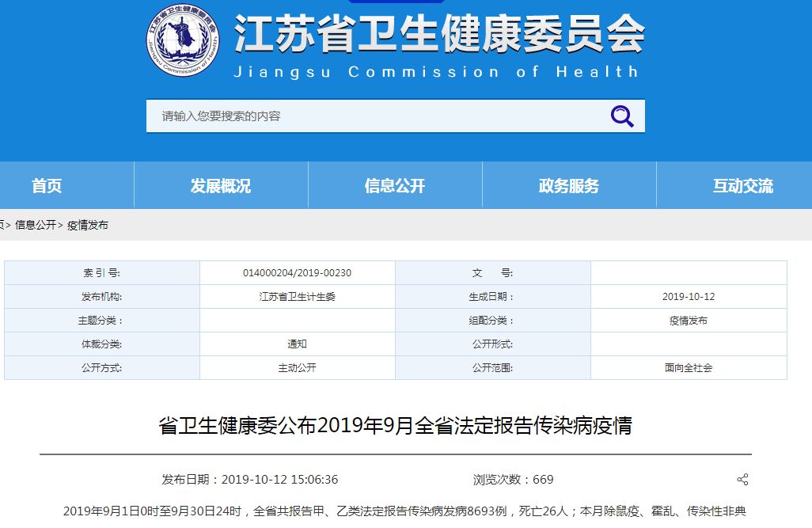Select creation date 2019-10-12 cell
The height and width of the screenshot is (528, 812).
[x=689, y=296]
